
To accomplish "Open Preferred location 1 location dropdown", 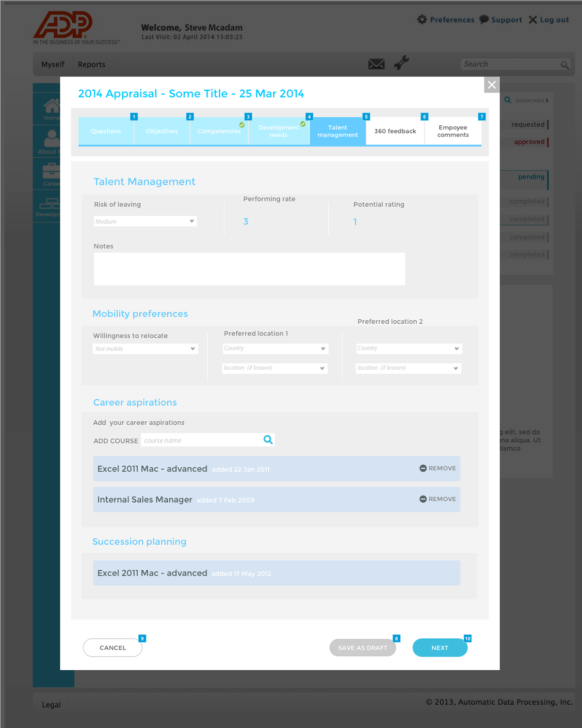I will coord(275,368).
